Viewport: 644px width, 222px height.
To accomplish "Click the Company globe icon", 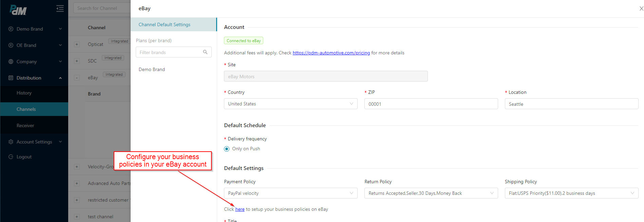I will (x=11, y=62).
